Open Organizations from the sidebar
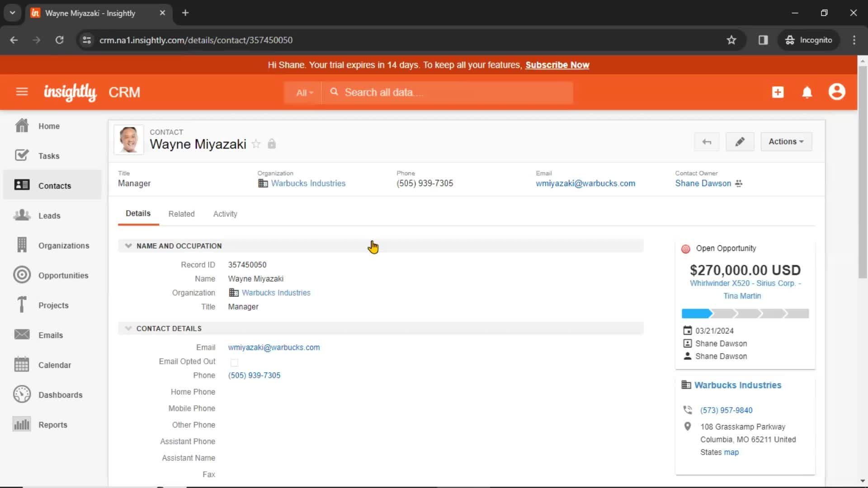 pos(52,245)
